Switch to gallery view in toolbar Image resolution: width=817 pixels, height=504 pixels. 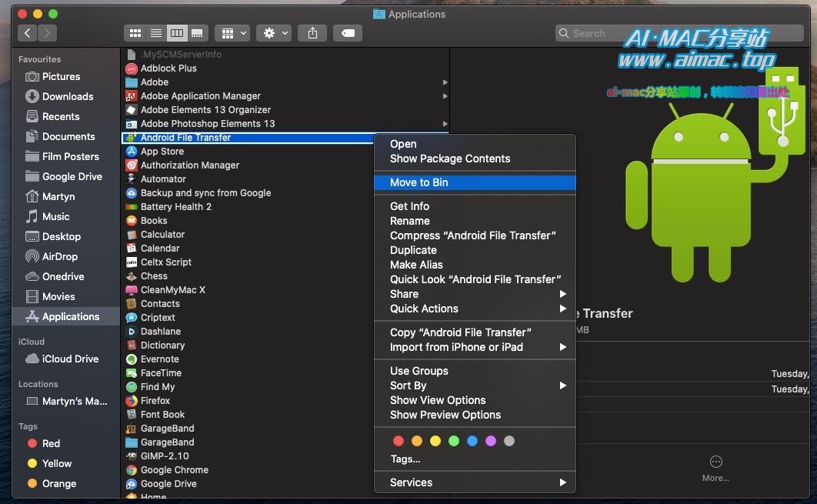click(198, 33)
